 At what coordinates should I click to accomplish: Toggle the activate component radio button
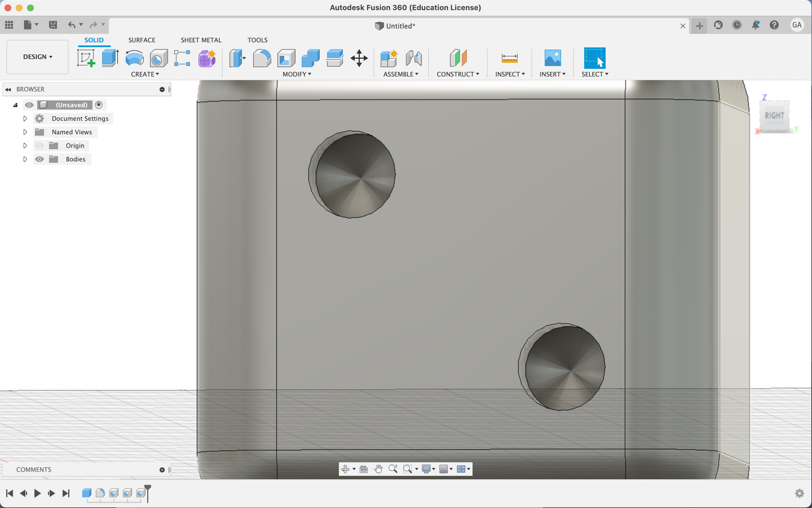(98, 105)
